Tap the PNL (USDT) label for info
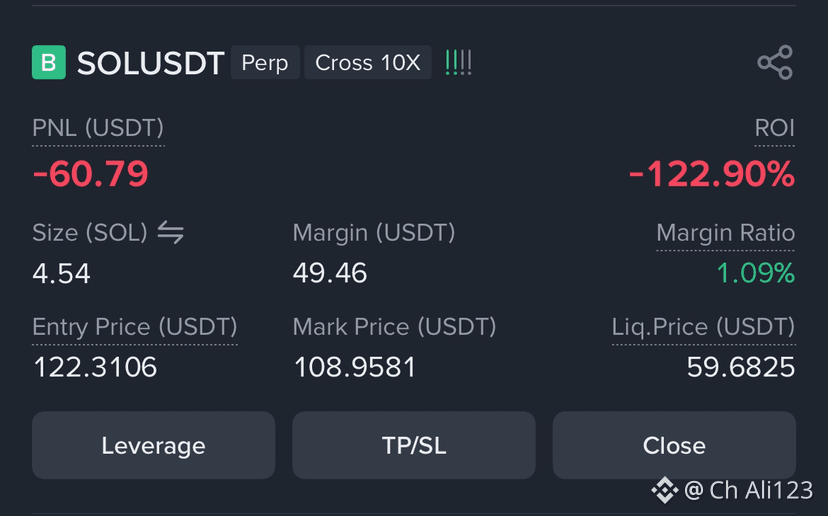Image resolution: width=828 pixels, height=516 pixels. click(98, 128)
